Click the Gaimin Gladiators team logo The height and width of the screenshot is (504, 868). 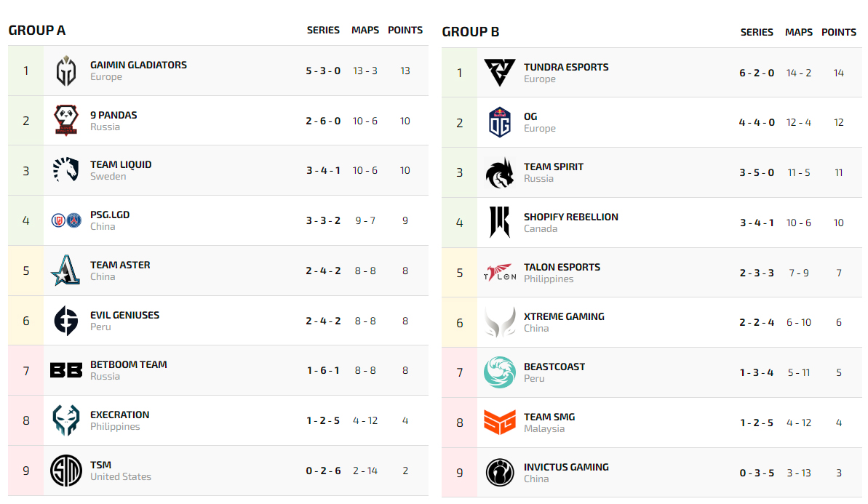pos(66,71)
